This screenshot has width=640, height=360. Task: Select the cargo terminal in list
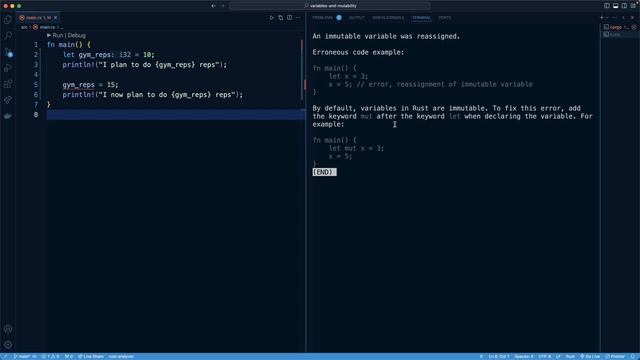[x=620, y=27]
